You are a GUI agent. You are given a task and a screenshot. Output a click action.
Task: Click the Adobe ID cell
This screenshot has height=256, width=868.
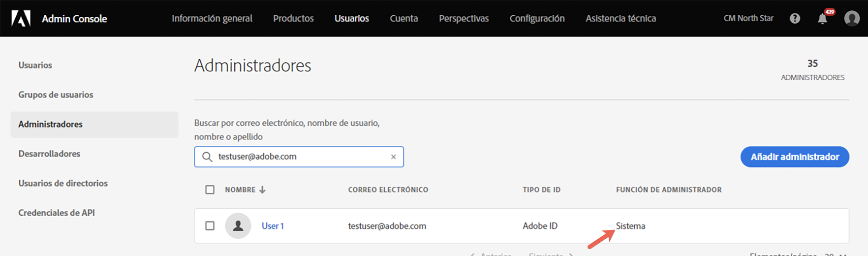coord(540,226)
